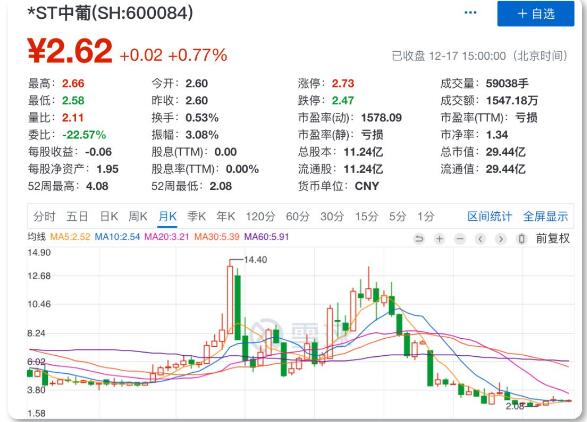The width and height of the screenshot is (587, 422).
Task: Click the 涨停 value 2.73
Action: [343, 83]
